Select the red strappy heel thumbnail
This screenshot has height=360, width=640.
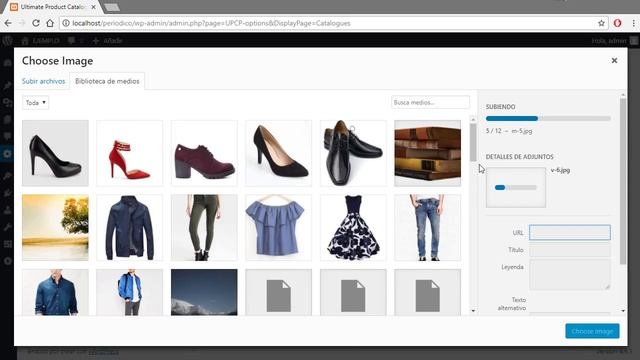tap(129, 153)
